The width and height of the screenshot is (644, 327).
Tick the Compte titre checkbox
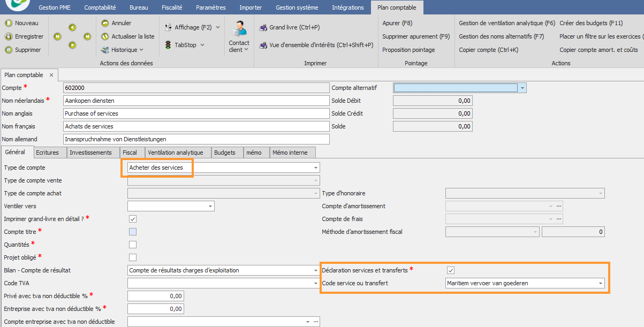[133, 232]
